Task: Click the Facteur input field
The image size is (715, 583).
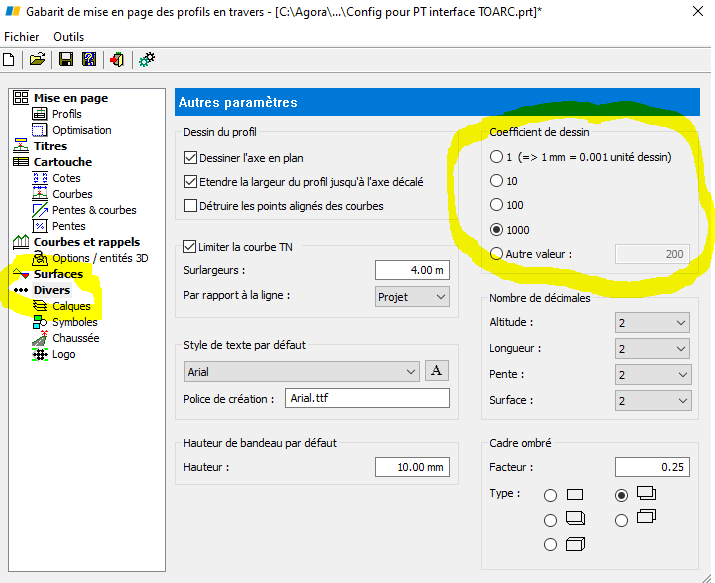Action: pyautogui.click(x=652, y=467)
